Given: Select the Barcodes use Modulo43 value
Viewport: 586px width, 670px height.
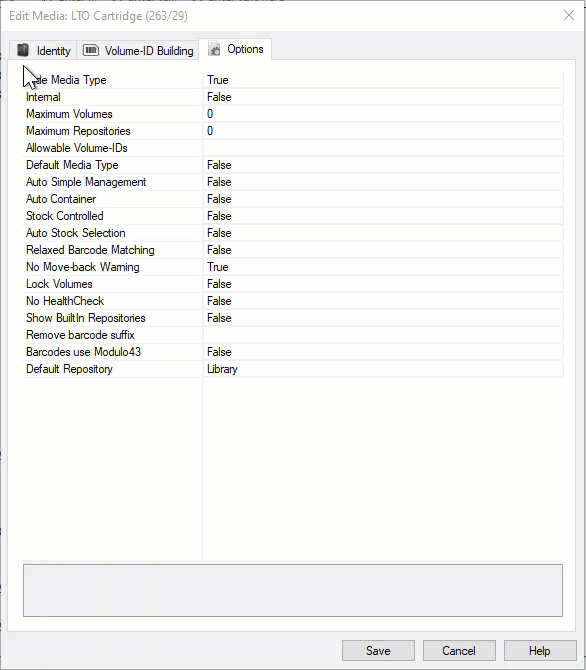Looking at the screenshot, I should (x=383, y=352).
